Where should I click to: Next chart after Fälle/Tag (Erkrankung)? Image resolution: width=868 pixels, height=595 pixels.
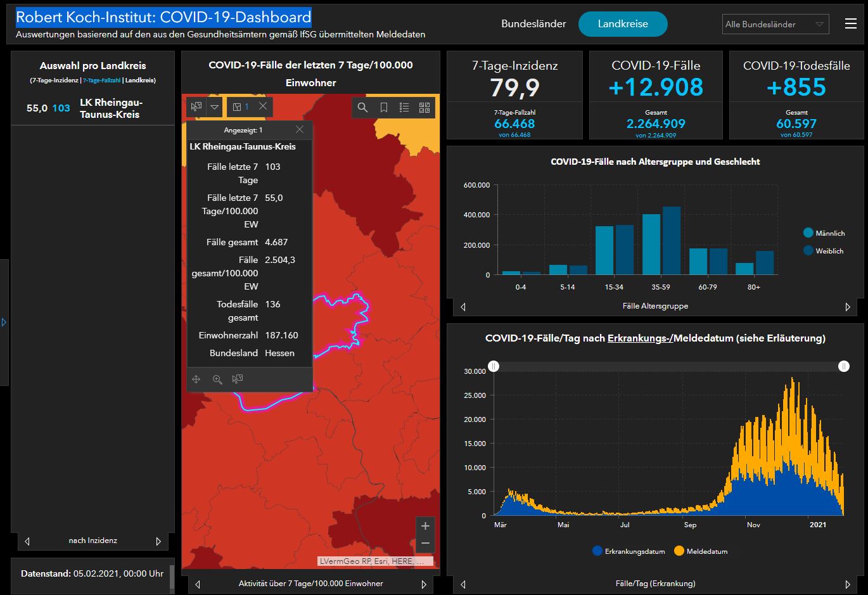(848, 584)
